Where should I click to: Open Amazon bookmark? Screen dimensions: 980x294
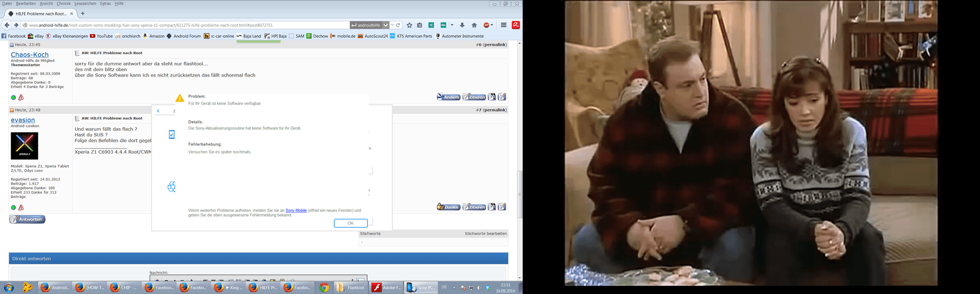point(153,36)
